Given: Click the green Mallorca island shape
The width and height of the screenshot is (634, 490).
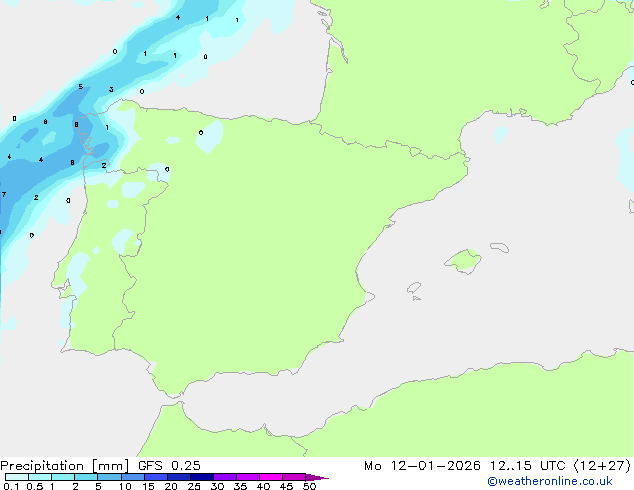Looking at the screenshot, I should [463, 261].
